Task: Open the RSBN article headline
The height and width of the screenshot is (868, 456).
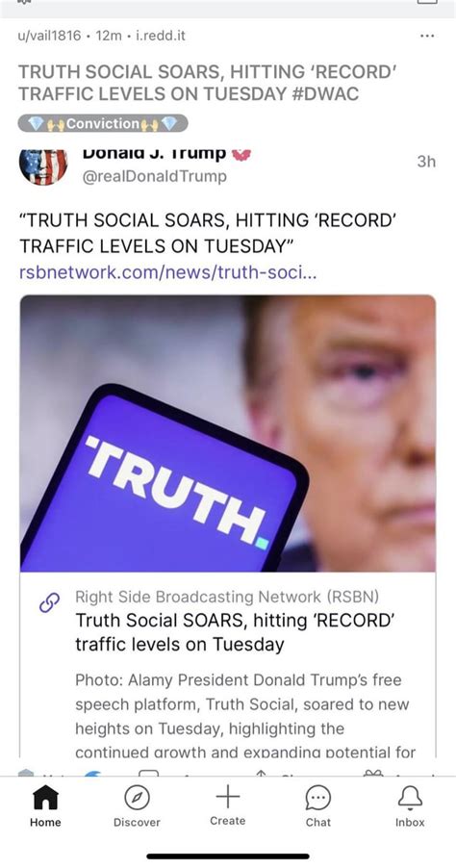Action: (235, 631)
